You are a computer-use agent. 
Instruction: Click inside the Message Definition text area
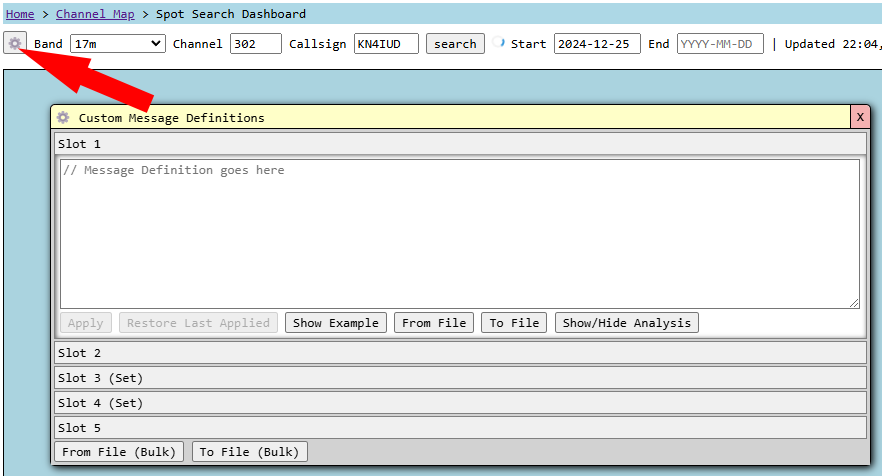(460, 234)
